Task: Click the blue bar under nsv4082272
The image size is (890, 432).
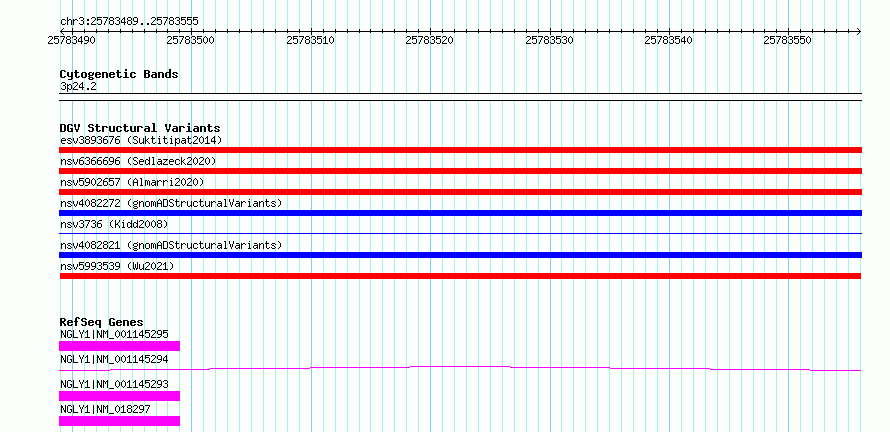Action: tap(460, 213)
